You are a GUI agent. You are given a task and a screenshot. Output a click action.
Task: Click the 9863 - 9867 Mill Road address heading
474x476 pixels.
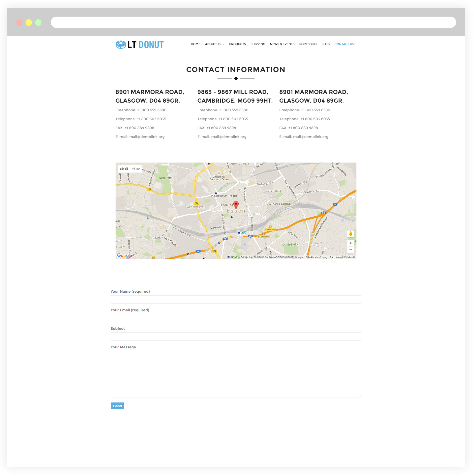click(x=235, y=96)
